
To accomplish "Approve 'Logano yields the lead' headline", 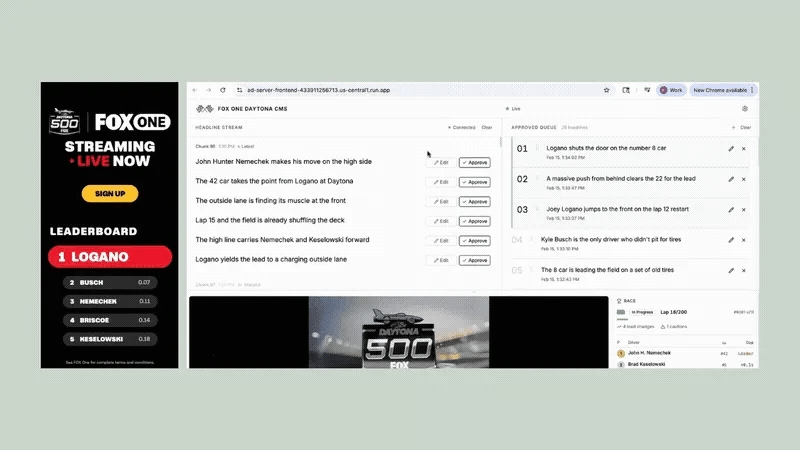I will [474, 260].
